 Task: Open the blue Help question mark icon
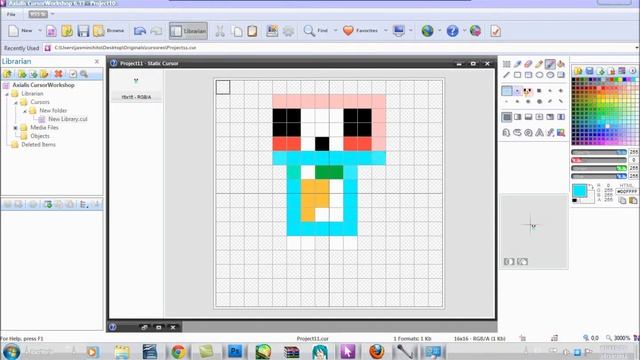point(452,31)
